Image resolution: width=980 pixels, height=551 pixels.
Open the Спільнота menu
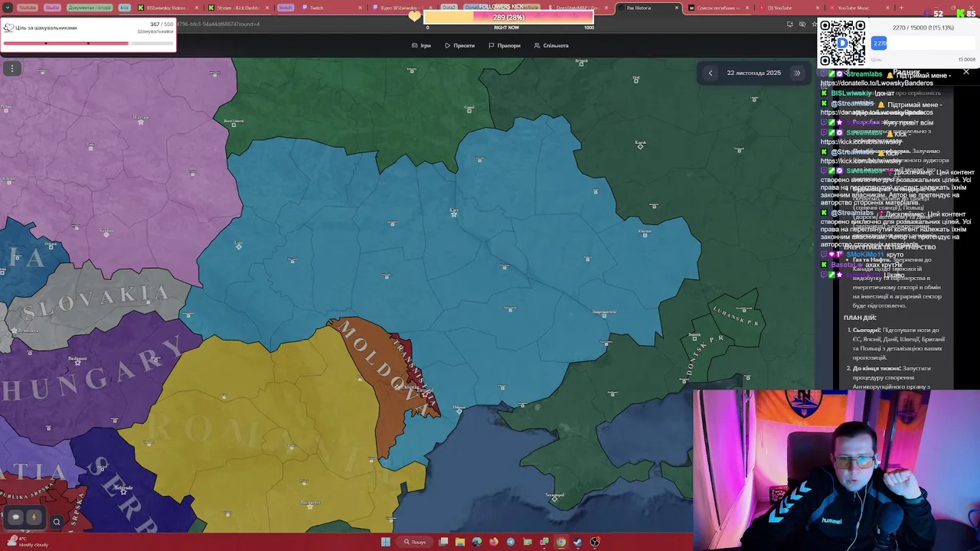tap(551, 45)
